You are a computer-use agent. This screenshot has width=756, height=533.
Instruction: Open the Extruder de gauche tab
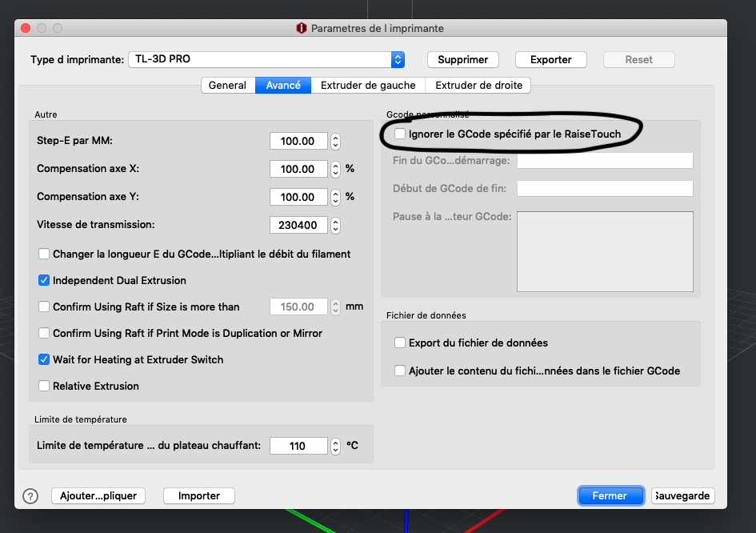click(x=368, y=86)
